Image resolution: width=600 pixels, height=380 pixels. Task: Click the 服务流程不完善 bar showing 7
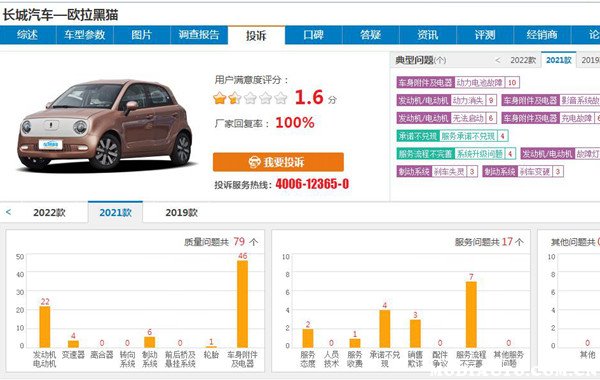(x=471, y=315)
